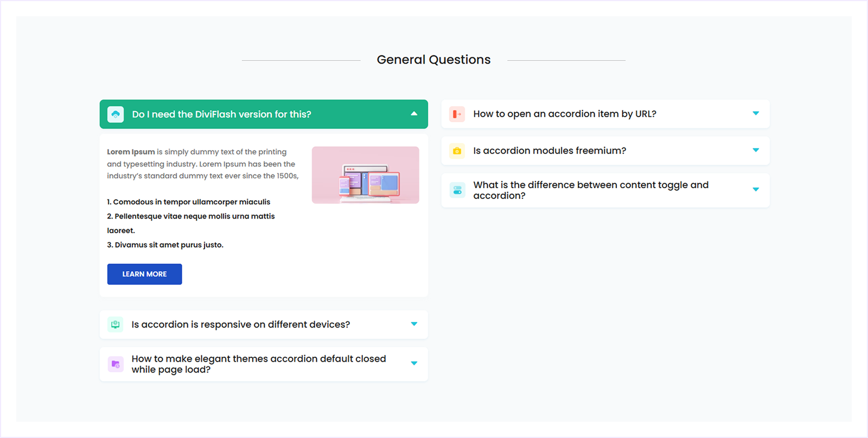Screen dimensions: 868x438
Task: Click the DiviFlash version question title text
Action: tap(221, 114)
